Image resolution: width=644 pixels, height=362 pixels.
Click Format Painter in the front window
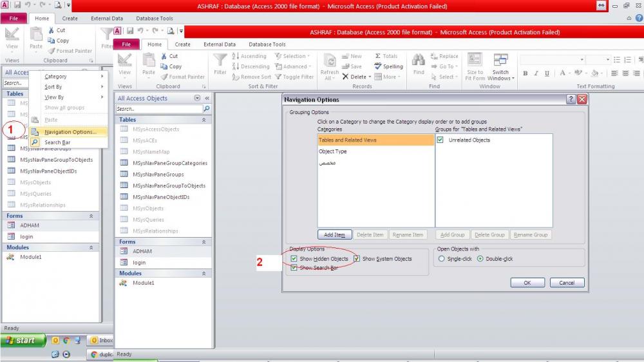(x=183, y=77)
